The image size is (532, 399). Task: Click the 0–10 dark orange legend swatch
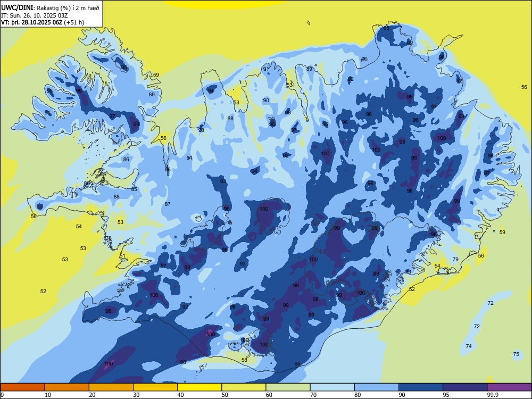click(x=22, y=387)
